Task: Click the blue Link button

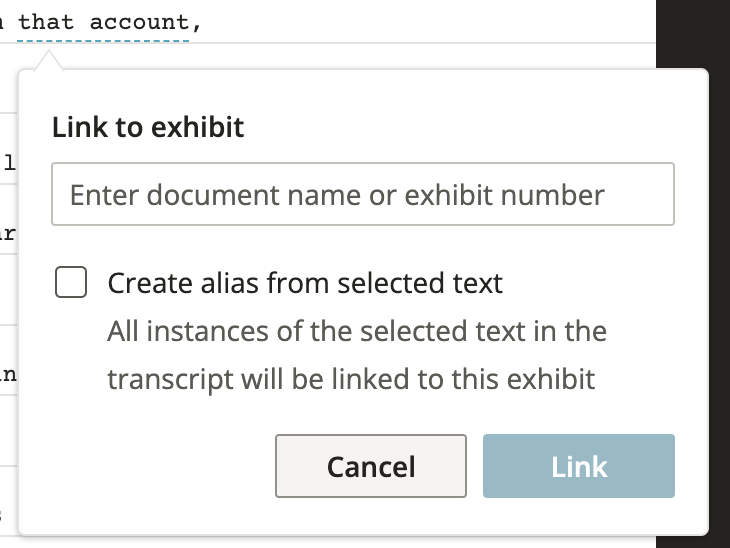Action: 578,466
